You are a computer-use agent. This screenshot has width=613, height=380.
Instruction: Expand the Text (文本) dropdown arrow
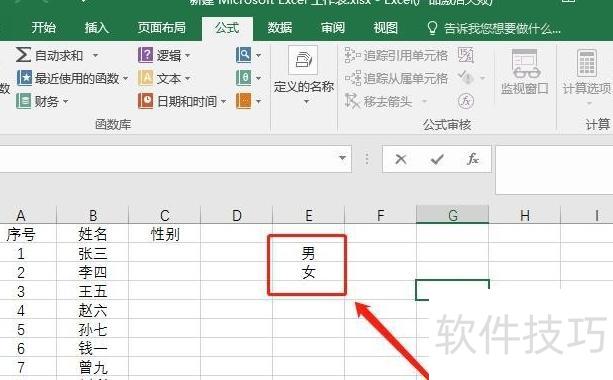(x=187, y=79)
